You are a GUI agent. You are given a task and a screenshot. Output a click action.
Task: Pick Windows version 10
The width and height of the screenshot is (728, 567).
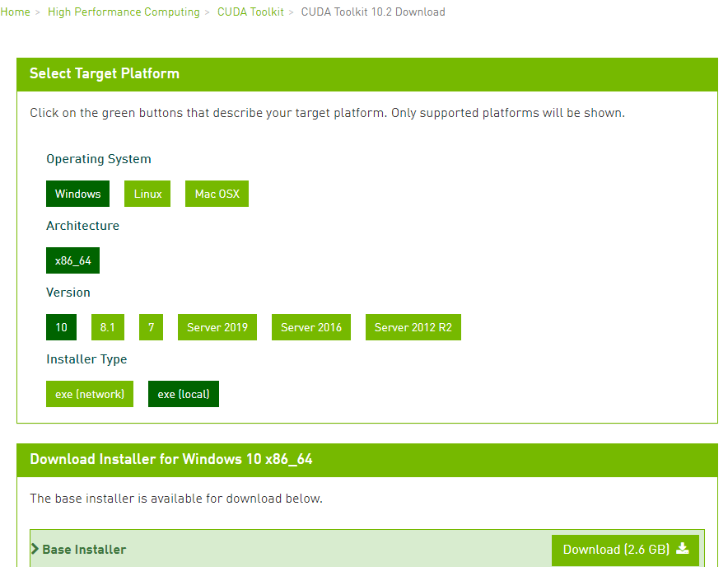(x=61, y=327)
